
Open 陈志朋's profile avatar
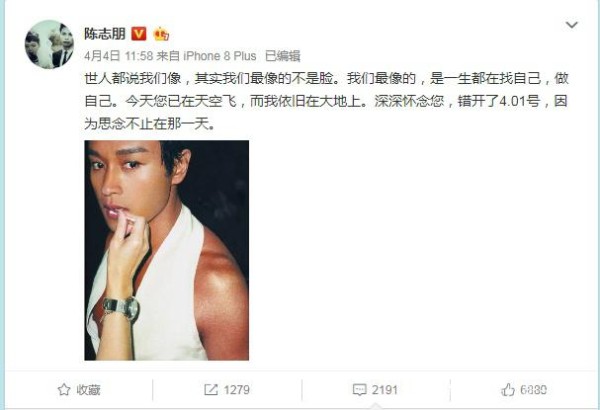tap(49, 44)
